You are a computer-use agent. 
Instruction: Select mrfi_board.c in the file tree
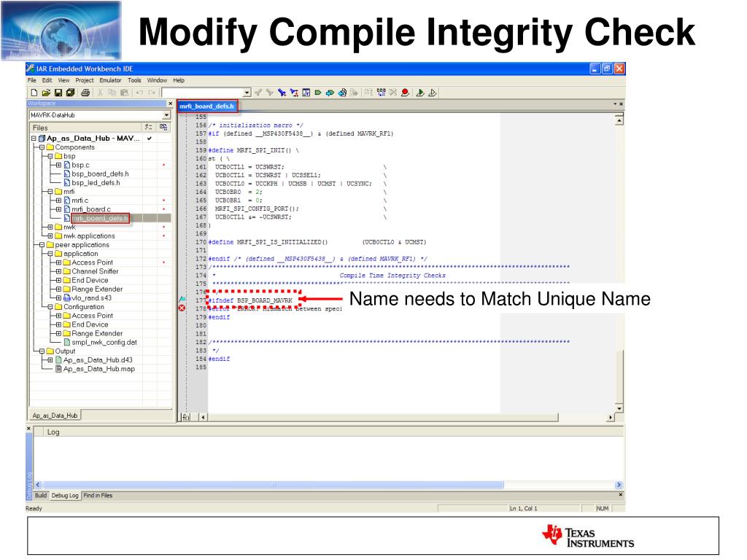pyautogui.click(x=91, y=209)
